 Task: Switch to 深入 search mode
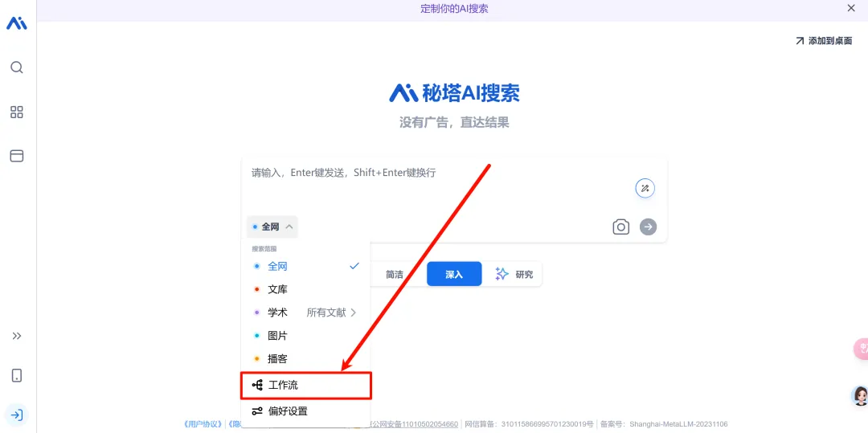[x=454, y=274]
